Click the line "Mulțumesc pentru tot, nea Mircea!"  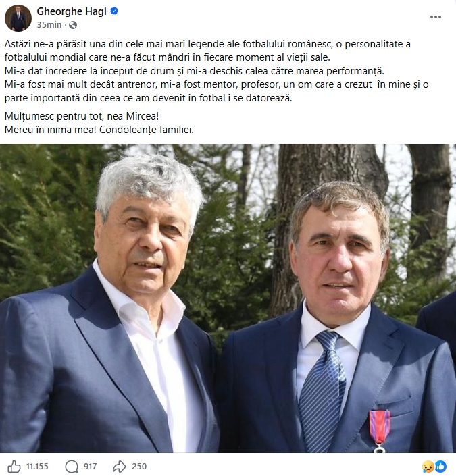tap(82, 116)
